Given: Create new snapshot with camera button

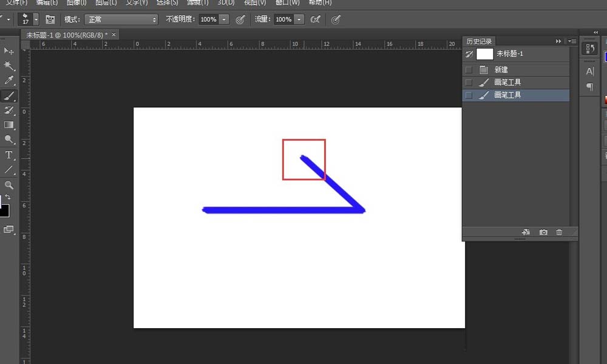Looking at the screenshot, I should click(x=543, y=232).
